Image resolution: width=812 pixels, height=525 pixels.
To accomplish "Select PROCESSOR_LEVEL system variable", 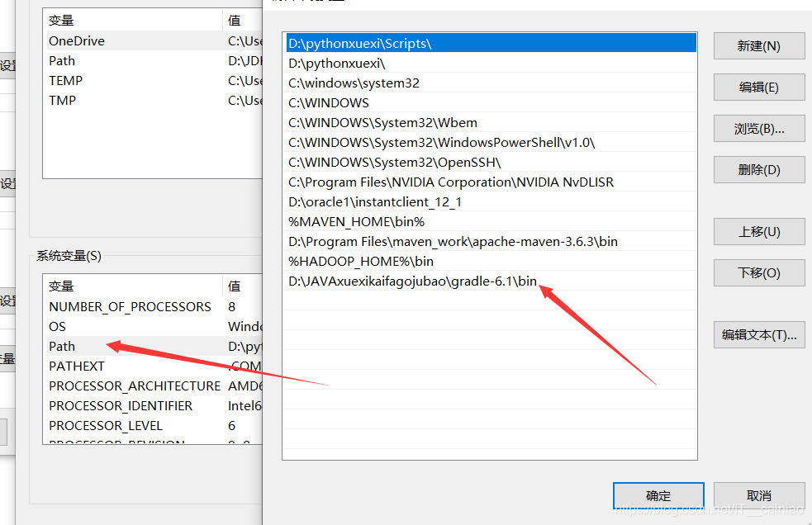I will [x=154, y=426].
